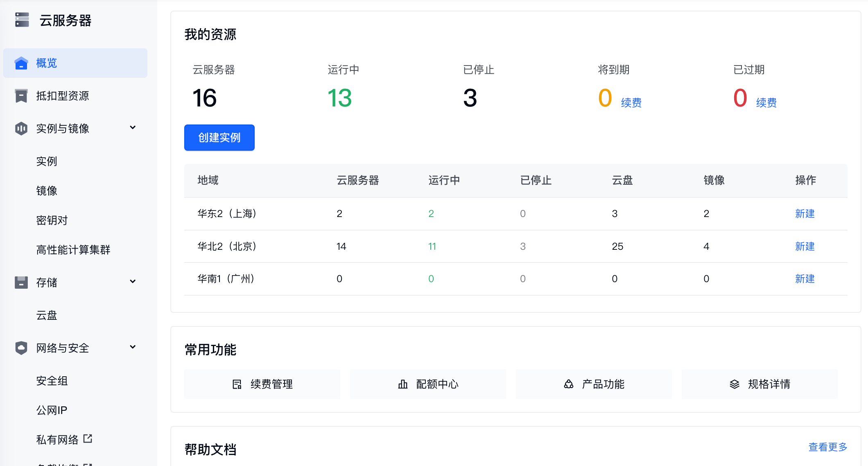Collapse the 存储 section chevron
The height and width of the screenshot is (466, 868).
click(133, 282)
